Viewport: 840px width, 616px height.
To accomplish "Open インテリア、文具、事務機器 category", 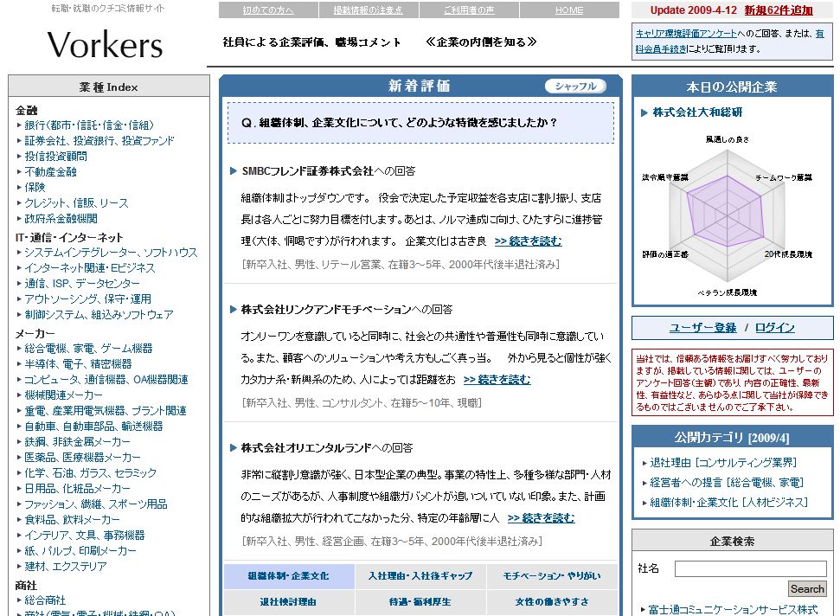I will (85, 536).
